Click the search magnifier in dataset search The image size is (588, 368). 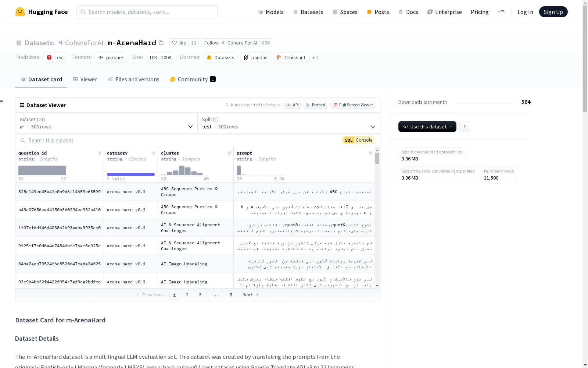tap(23, 140)
